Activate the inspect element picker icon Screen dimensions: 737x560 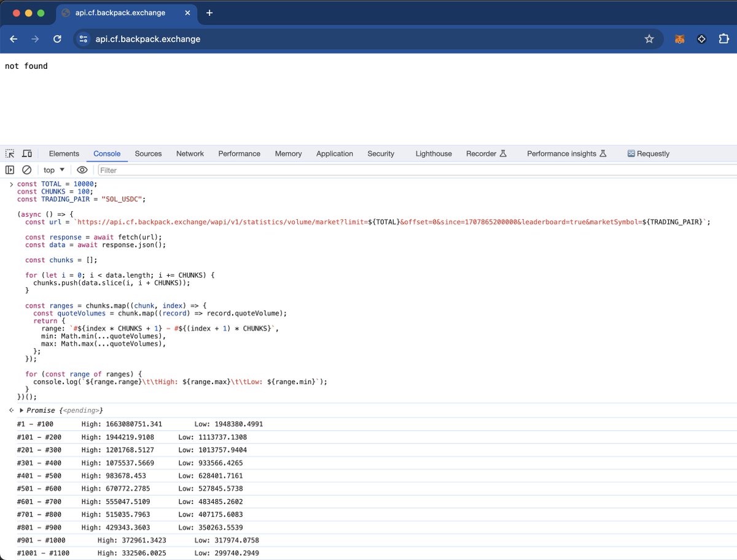point(10,154)
